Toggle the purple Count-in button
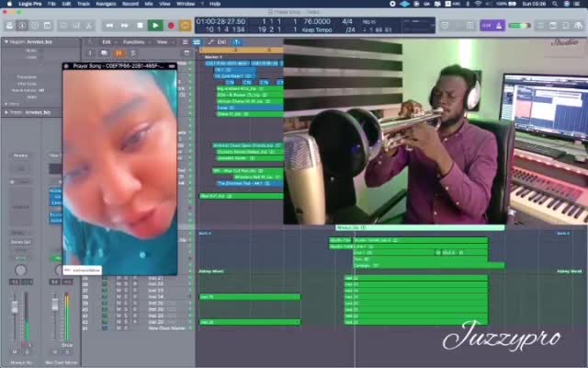This screenshot has width=588, height=368. pyautogui.click(x=486, y=26)
